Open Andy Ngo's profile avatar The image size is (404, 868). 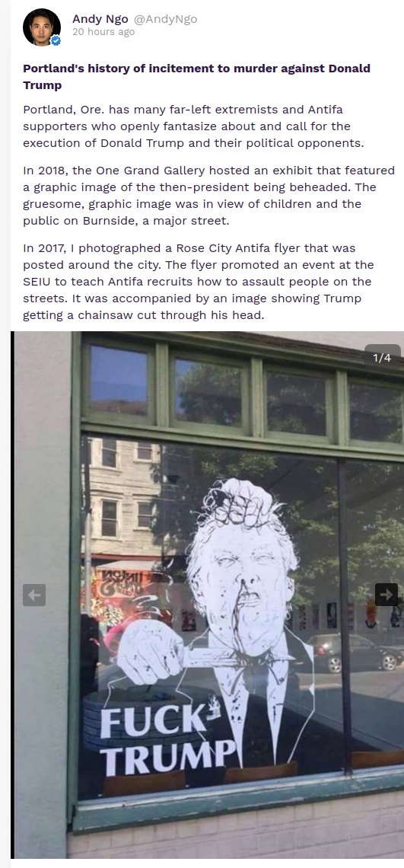(x=42, y=27)
